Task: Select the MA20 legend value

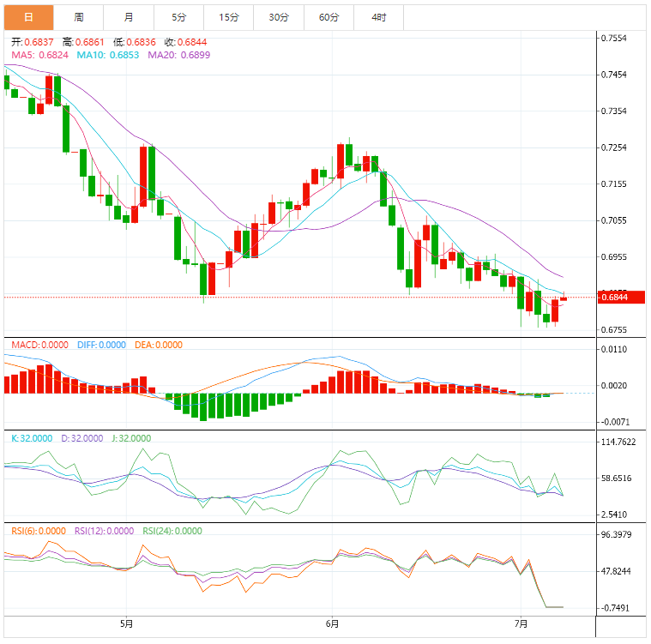Action: coord(178,55)
